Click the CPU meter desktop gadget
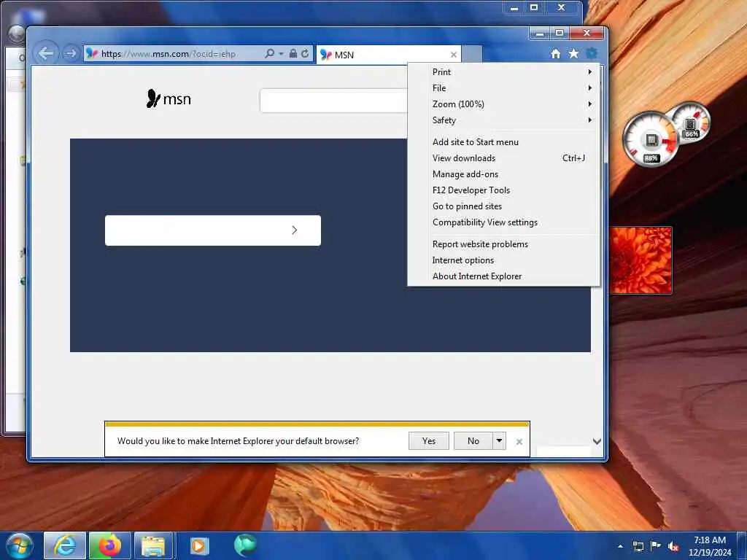This screenshot has width=747, height=560. 651,140
